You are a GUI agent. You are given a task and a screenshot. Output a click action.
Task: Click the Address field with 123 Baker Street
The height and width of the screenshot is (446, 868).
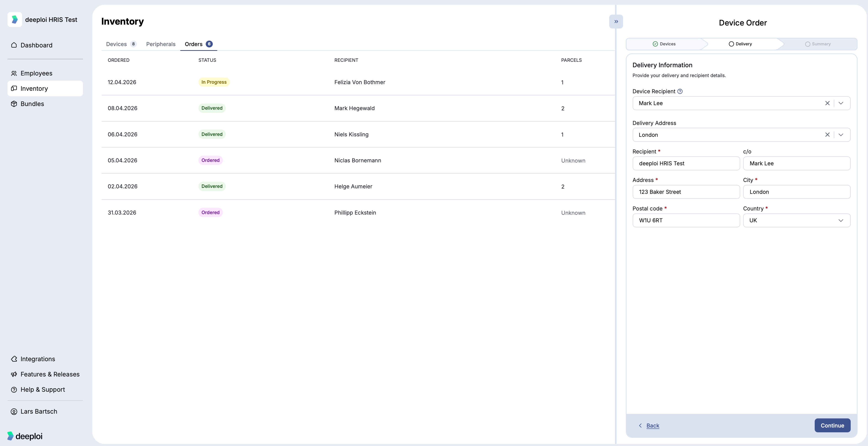pos(686,192)
